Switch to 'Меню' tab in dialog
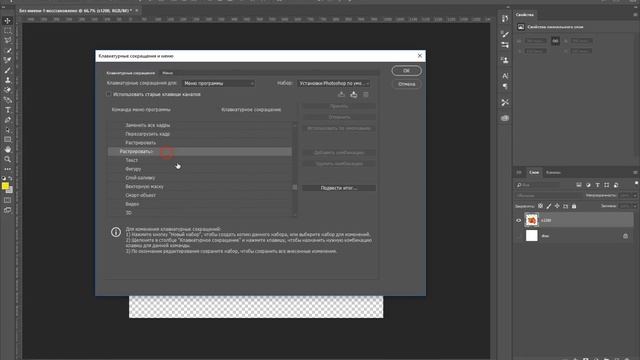 pyautogui.click(x=168, y=73)
